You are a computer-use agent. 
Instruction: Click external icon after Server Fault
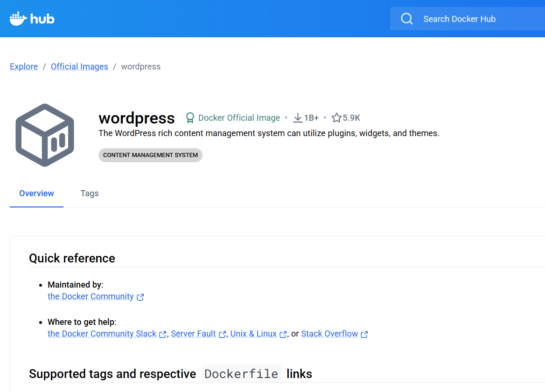tap(223, 334)
